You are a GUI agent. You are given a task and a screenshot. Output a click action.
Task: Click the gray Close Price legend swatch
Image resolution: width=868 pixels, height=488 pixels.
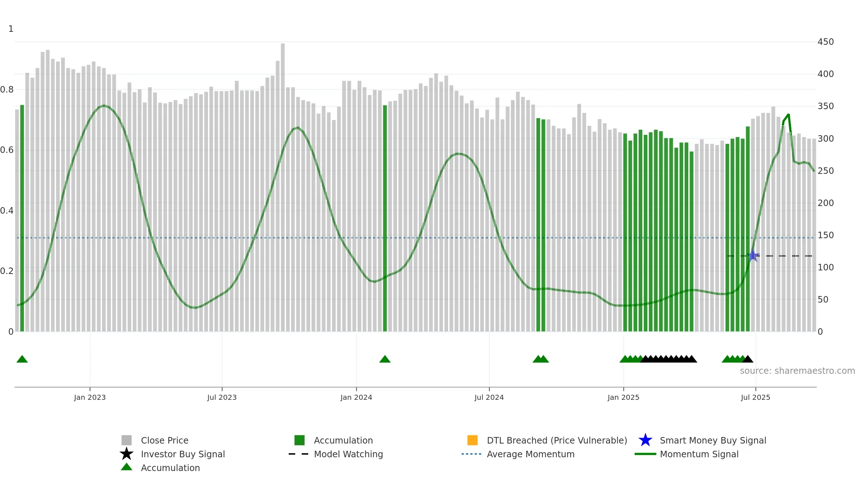point(127,440)
